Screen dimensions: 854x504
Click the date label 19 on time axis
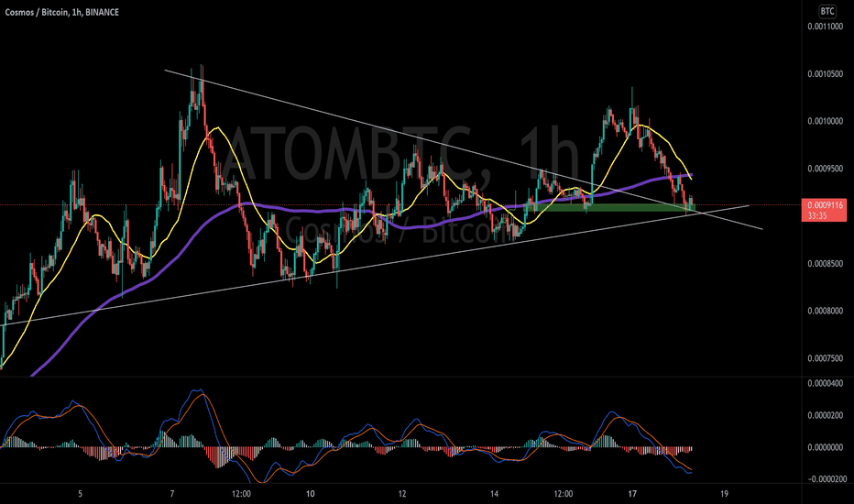point(724,494)
